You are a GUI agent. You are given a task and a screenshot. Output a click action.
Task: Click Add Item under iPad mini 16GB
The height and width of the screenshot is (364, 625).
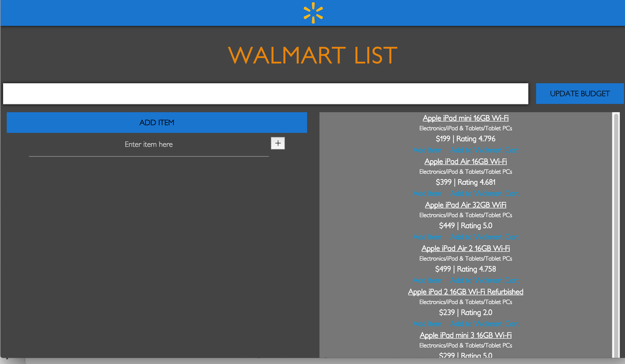pos(427,150)
